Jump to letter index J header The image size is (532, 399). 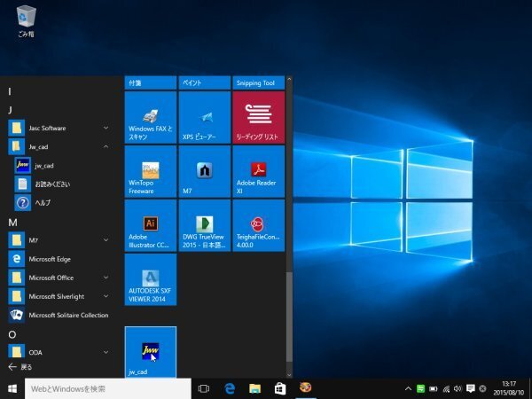(x=10, y=110)
